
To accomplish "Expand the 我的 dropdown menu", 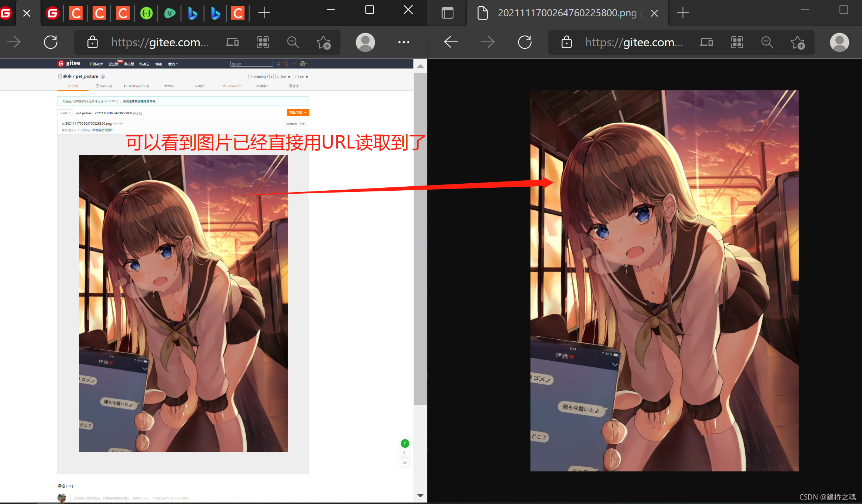I will coord(173,64).
